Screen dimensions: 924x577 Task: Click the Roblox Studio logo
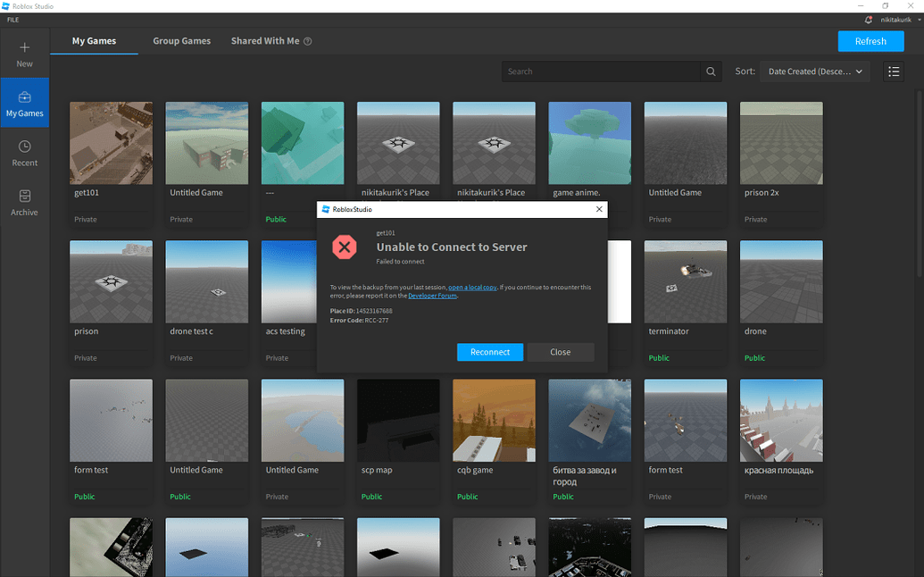point(7,4)
